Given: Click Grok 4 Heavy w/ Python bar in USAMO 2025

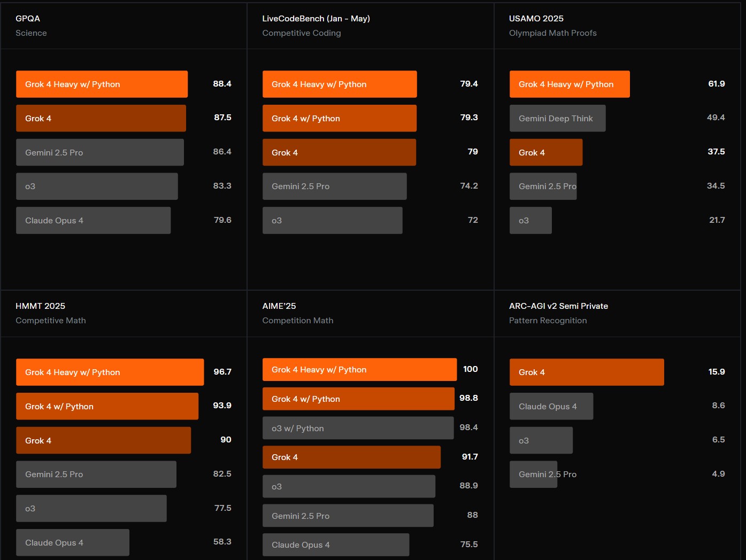Looking at the screenshot, I should pos(570,84).
